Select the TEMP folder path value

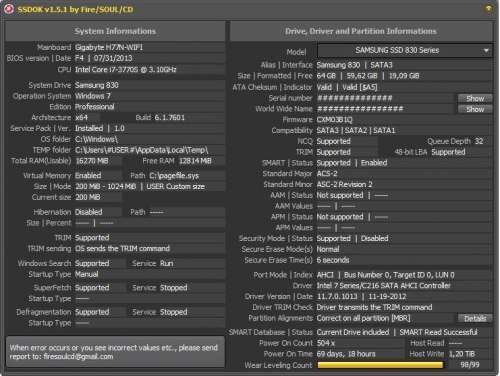[x=141, y=150]
